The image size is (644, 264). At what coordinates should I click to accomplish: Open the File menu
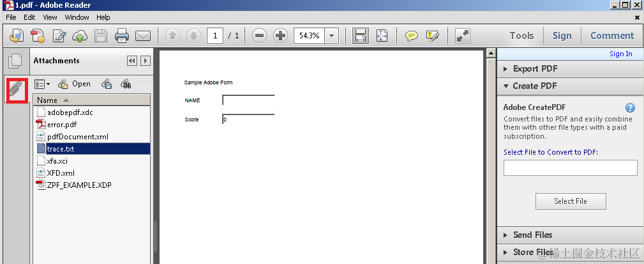(x=11, y=17)
